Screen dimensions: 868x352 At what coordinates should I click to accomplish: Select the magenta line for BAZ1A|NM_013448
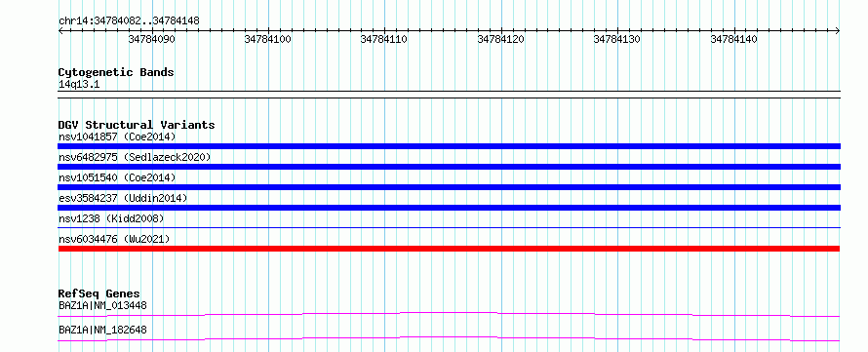[449, 314]
